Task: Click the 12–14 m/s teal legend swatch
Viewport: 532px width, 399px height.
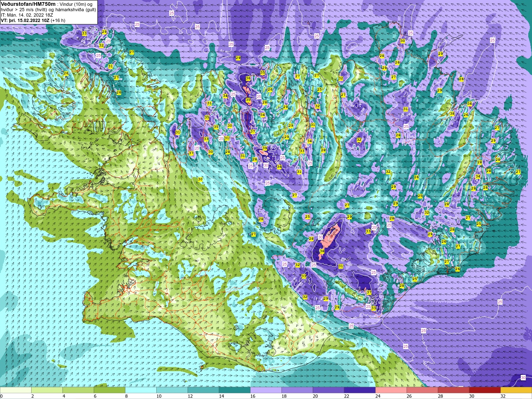Action: pos(203,390)
